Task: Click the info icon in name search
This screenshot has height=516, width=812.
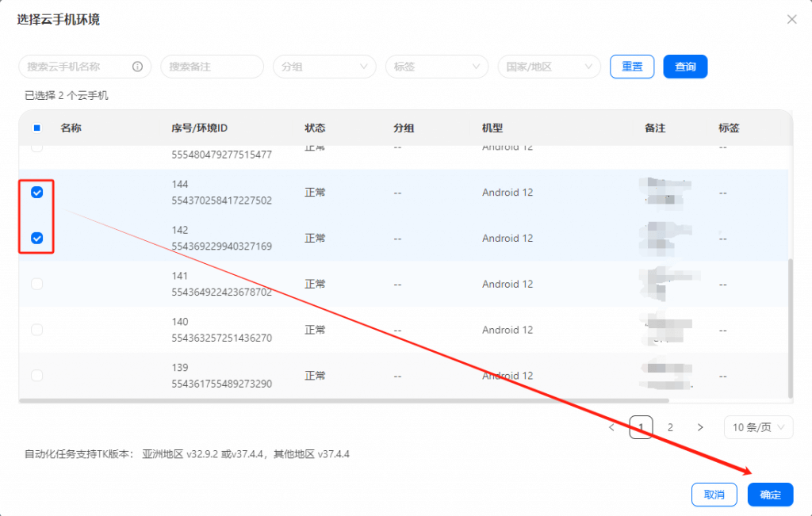Action: tap(137, 67)
